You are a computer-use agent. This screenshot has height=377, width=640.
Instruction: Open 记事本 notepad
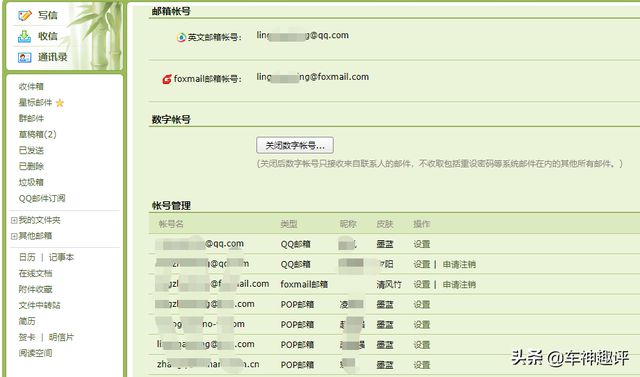pyautogui.click(x=61, y=257)
